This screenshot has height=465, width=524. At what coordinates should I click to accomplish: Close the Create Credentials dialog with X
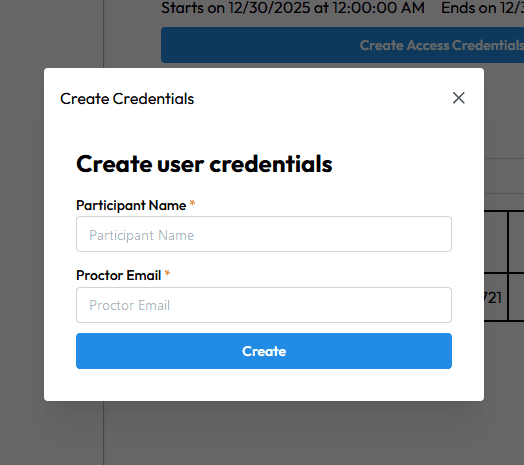click(458, 98)
